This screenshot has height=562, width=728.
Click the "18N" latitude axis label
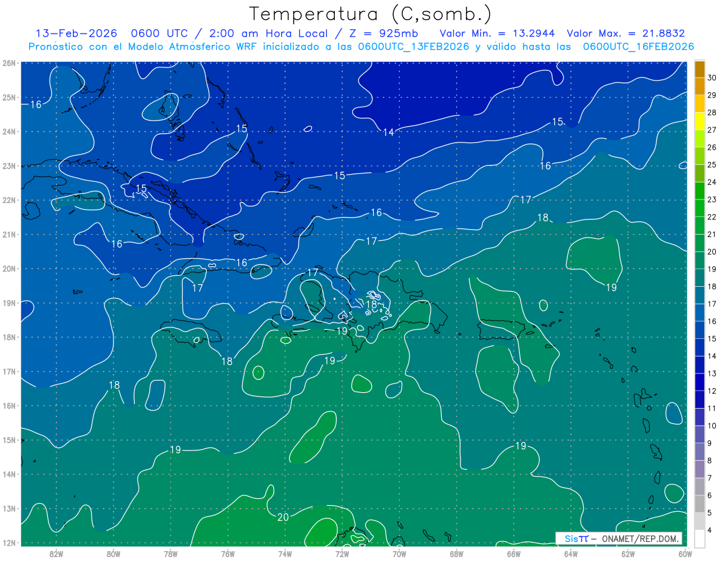point(9,337)
